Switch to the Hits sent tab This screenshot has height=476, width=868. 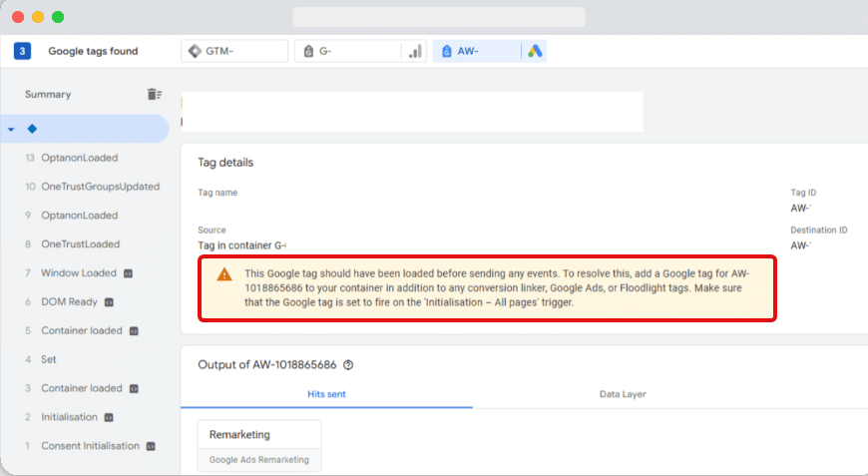point(326,394)
